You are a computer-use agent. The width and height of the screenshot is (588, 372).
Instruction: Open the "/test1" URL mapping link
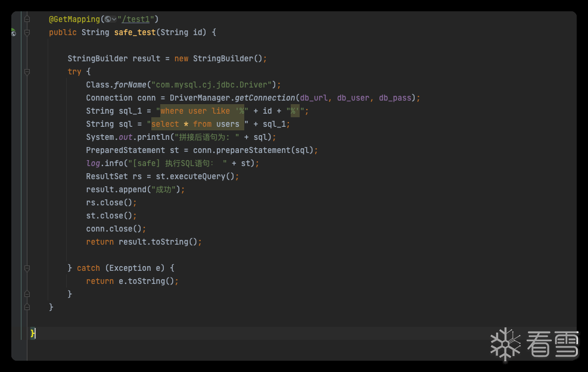133,20
